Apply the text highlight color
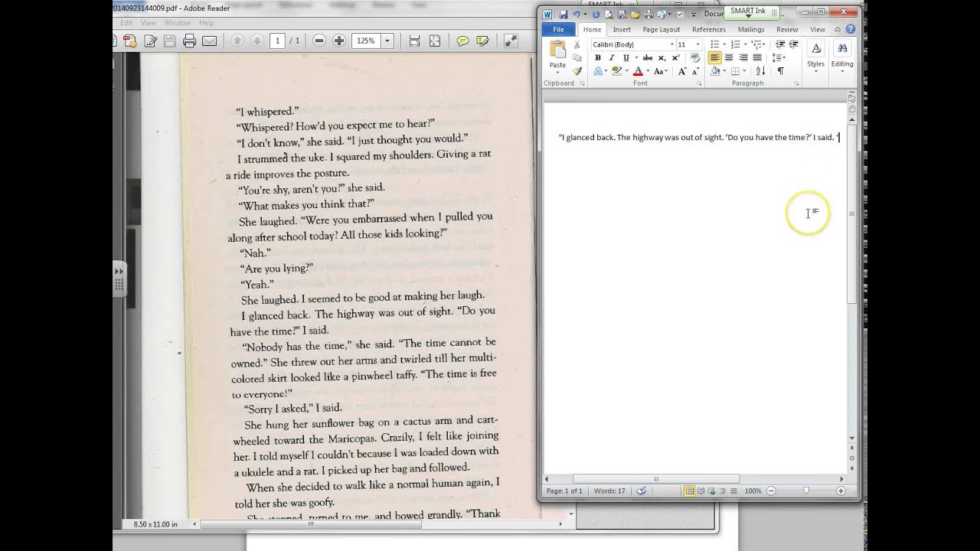 tap(617, 70)
